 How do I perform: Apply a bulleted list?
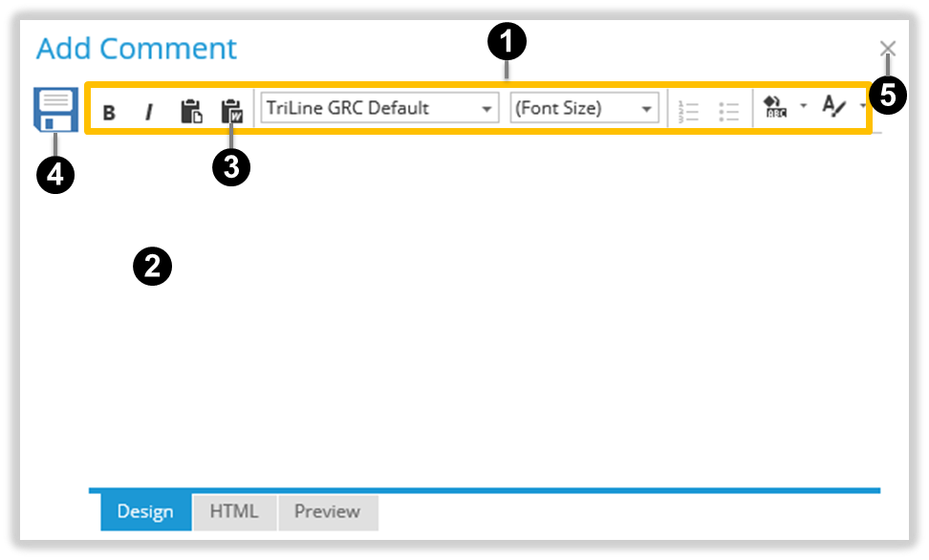click(728, 108)
